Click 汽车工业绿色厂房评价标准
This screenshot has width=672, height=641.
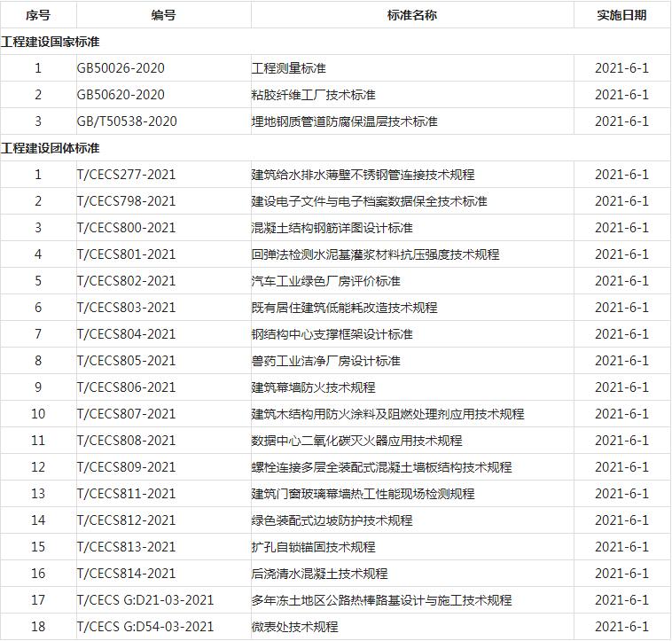click(x=325, y=281)
